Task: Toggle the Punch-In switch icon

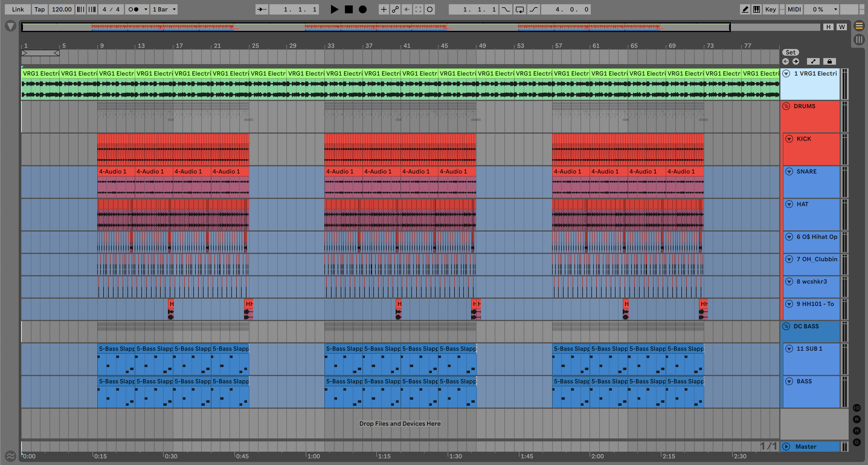Action: pos(506,9)
